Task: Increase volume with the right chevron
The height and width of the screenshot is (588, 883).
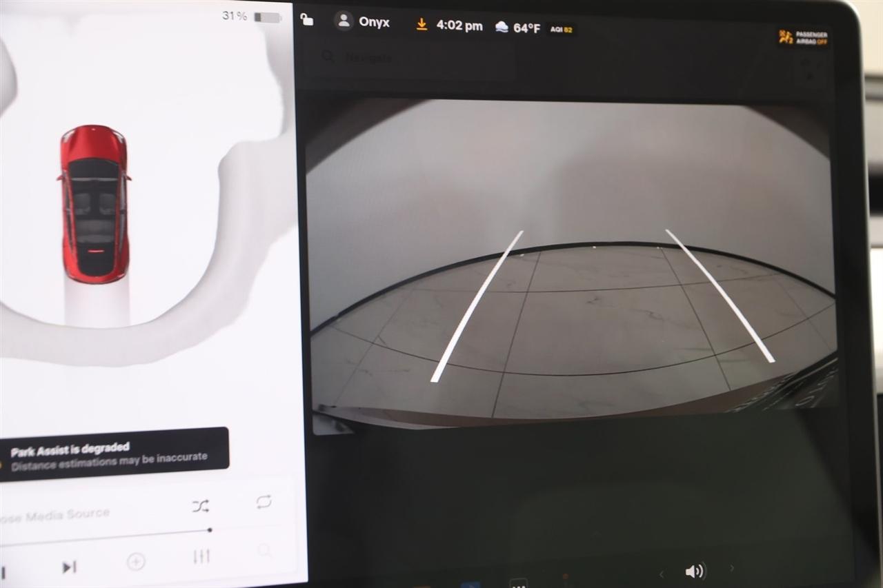Action: click(x=732, y=569)
